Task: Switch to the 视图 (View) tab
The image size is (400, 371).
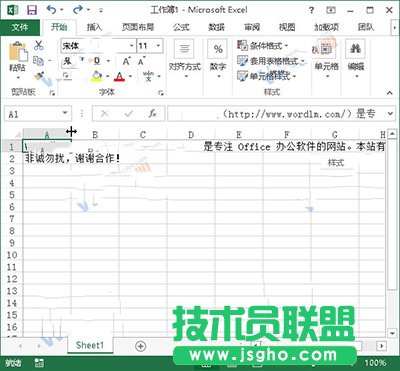Action: 287,27
